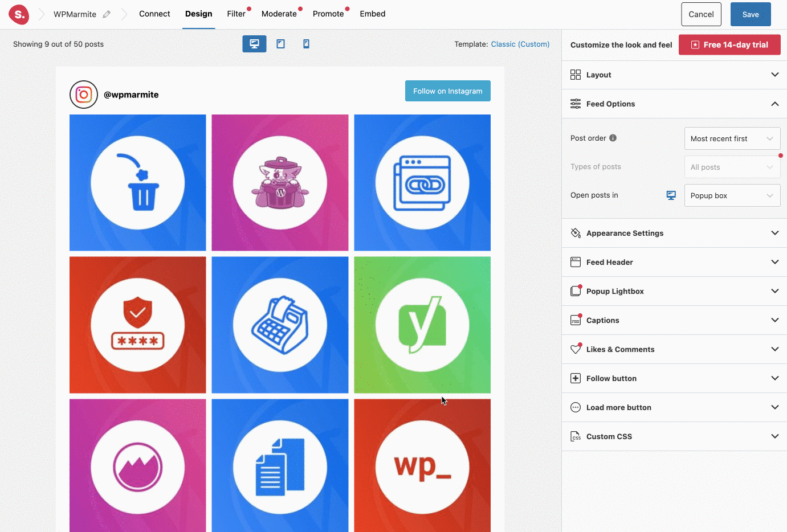Select the Design tab
The width and height of the screenshot is (787, 532).
tap(198, 14)
